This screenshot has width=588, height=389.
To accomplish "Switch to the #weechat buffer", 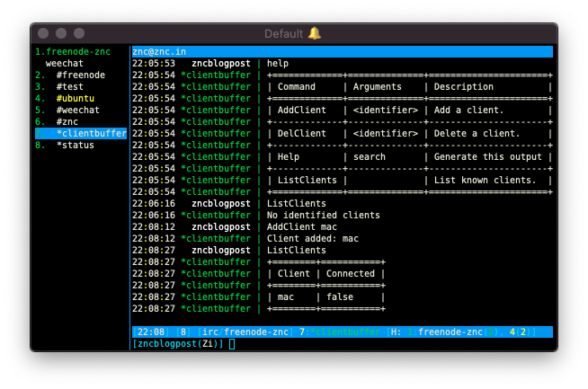I will 67,110.
